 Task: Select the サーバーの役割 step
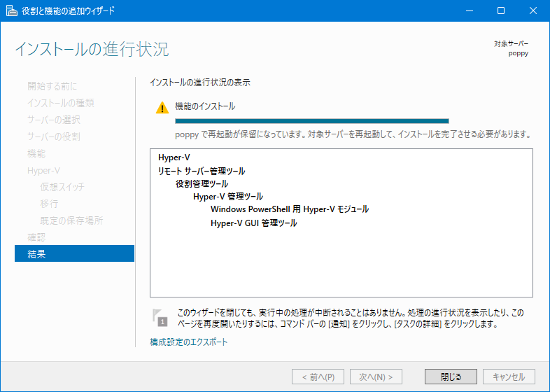pos(54,136)
